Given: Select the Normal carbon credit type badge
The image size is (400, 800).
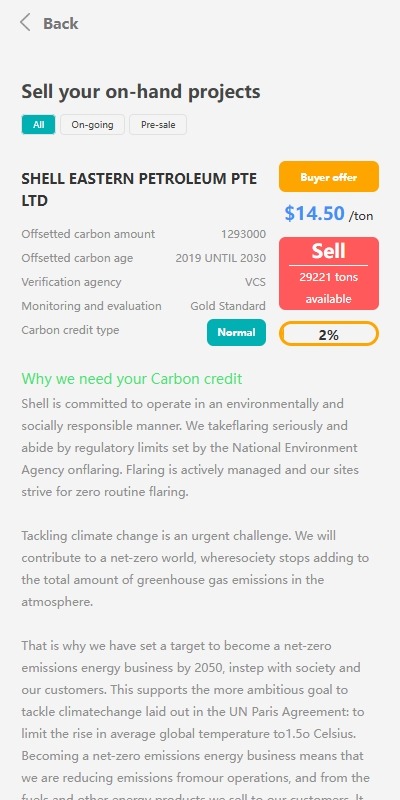Looking at the screenshot, I should point(236,332).
